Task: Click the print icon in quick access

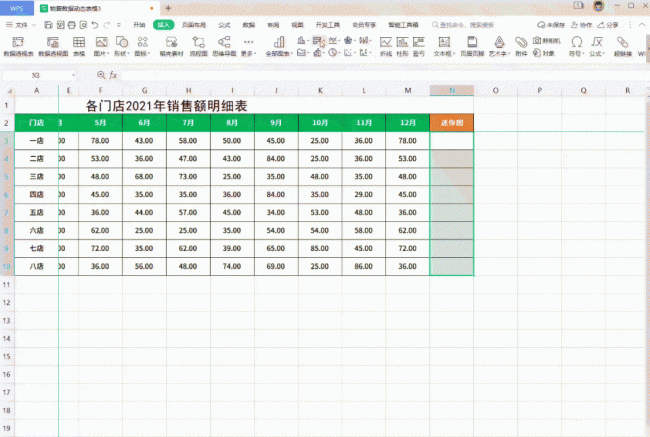Action: click(72, 25)
